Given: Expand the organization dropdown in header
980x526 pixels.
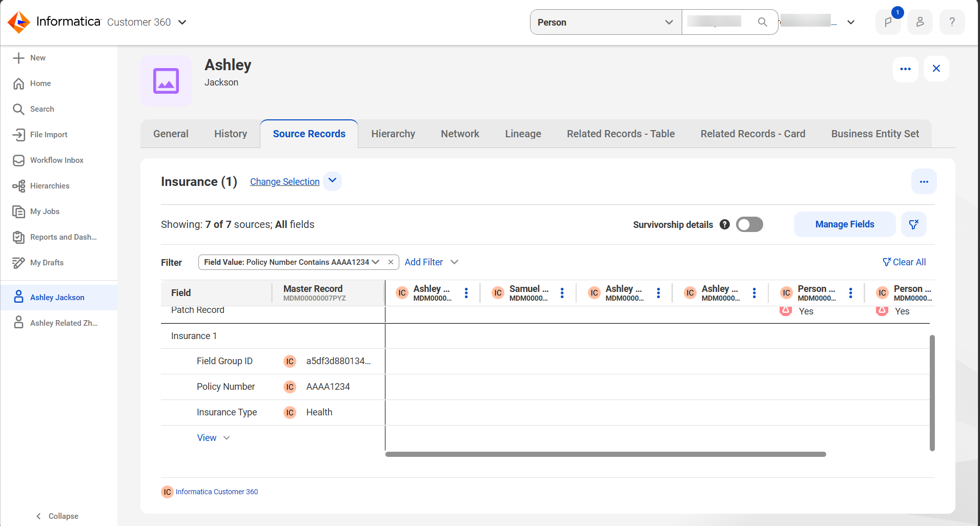Looking at the screenshot, I should [851, 22].
